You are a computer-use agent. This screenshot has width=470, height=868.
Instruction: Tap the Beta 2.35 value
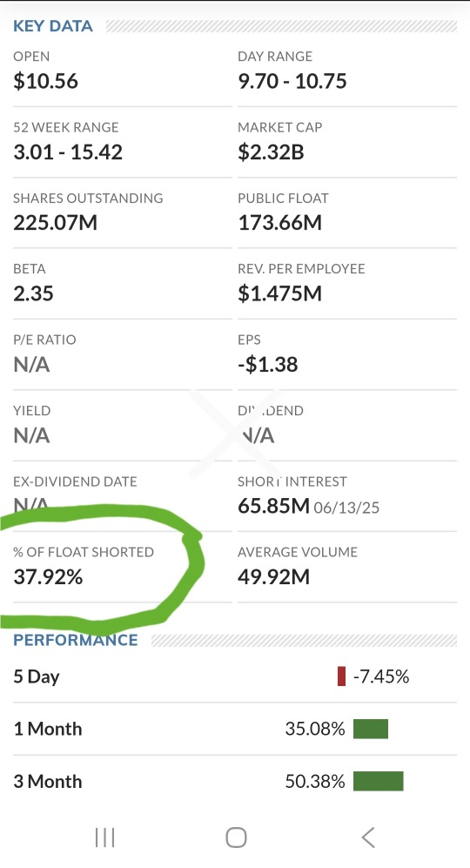[x=33, y=293]
